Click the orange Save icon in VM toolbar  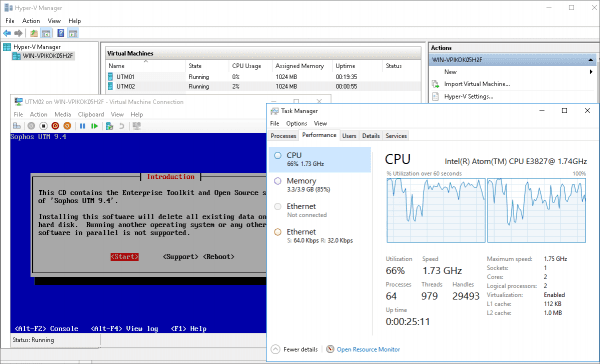[67, 126]
